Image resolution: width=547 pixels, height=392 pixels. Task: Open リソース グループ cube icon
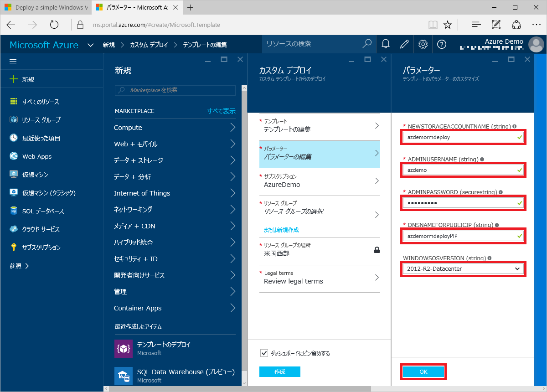14,120
